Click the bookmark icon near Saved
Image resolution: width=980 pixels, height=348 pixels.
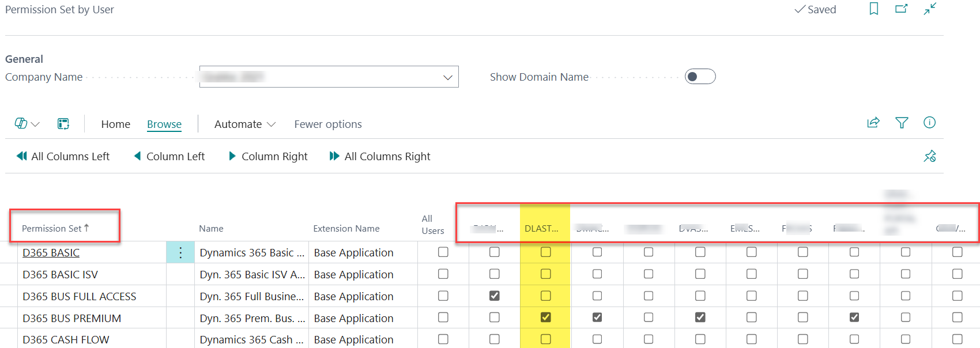click(x=874, y=9)
